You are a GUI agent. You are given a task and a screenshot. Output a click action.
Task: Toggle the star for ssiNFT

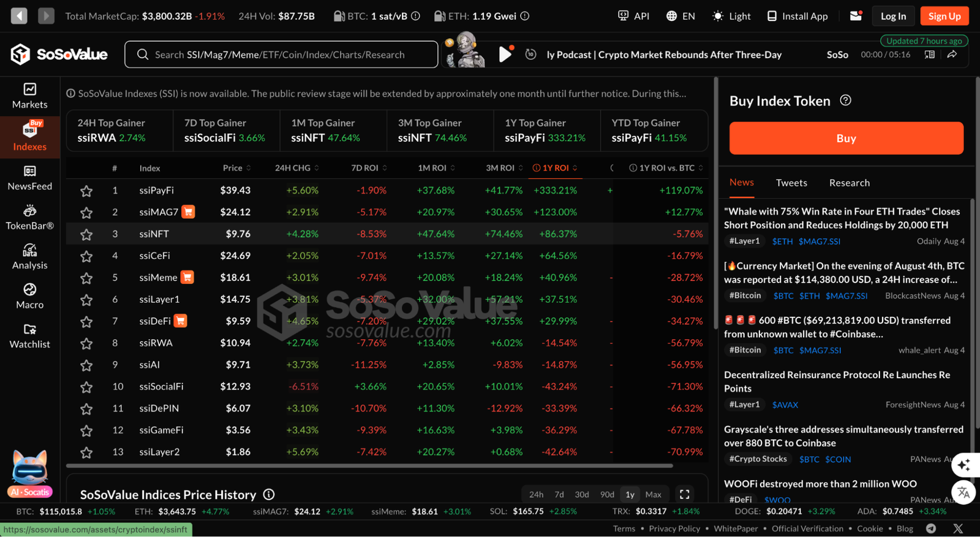pos(86,234)
